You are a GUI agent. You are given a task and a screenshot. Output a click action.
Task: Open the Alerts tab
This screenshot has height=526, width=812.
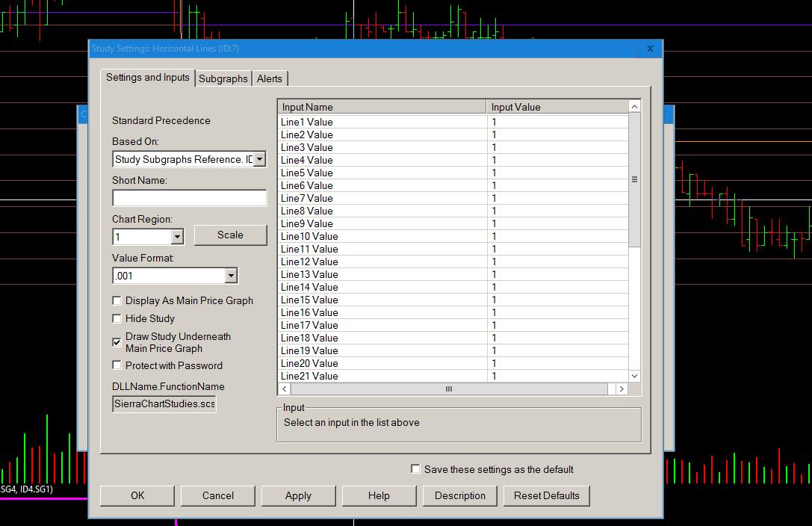[270, 78]
